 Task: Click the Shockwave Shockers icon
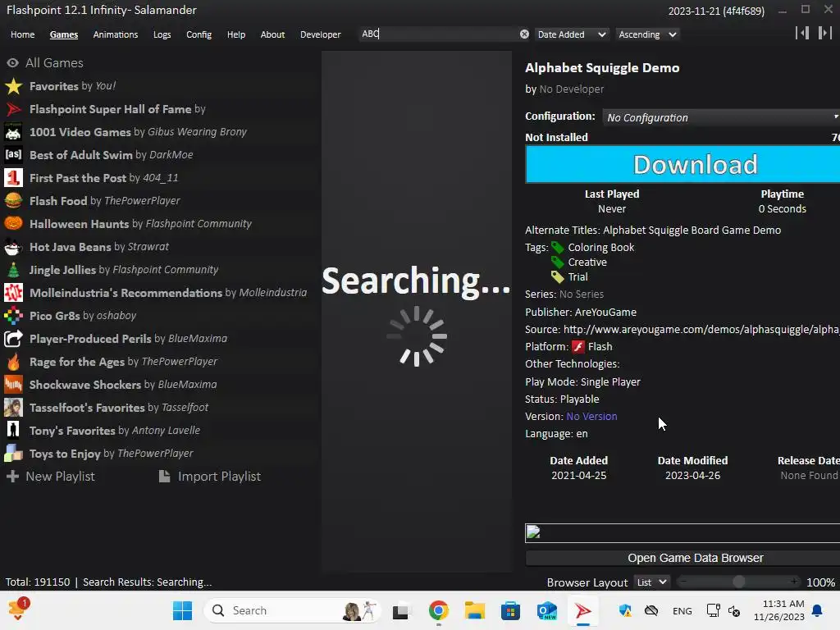[13, 385]
